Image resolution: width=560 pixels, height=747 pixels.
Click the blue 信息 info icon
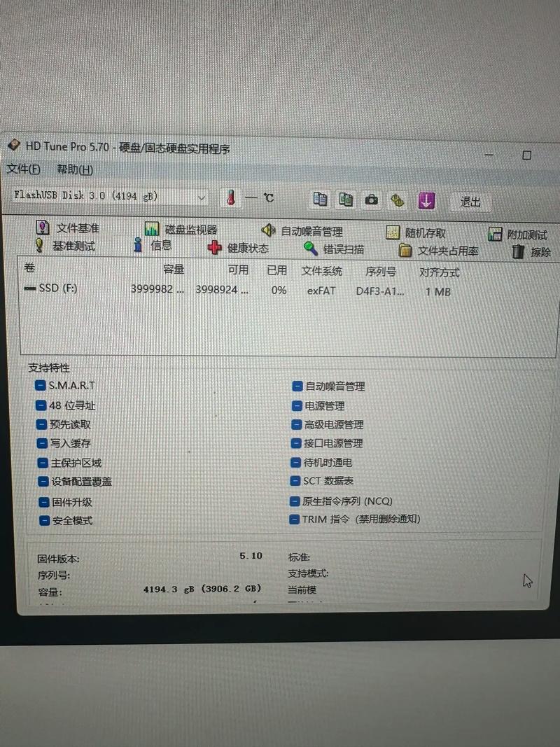(138, 245)
